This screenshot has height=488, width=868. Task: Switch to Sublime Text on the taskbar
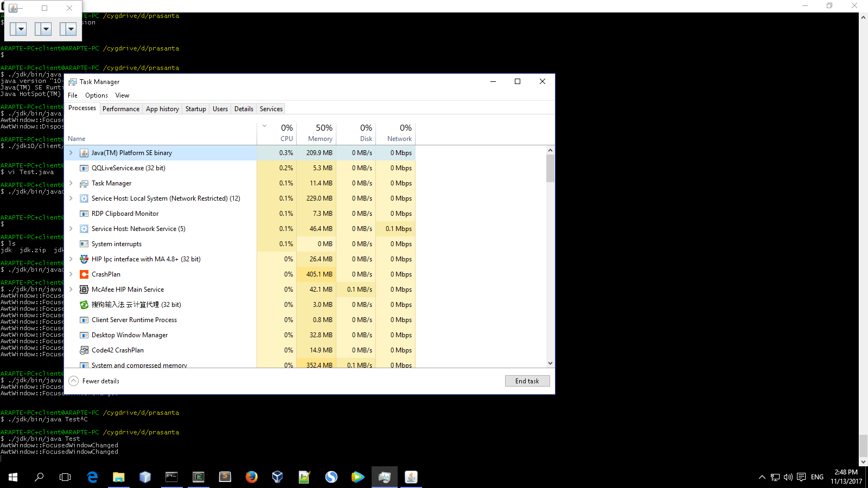click(225, 477)
